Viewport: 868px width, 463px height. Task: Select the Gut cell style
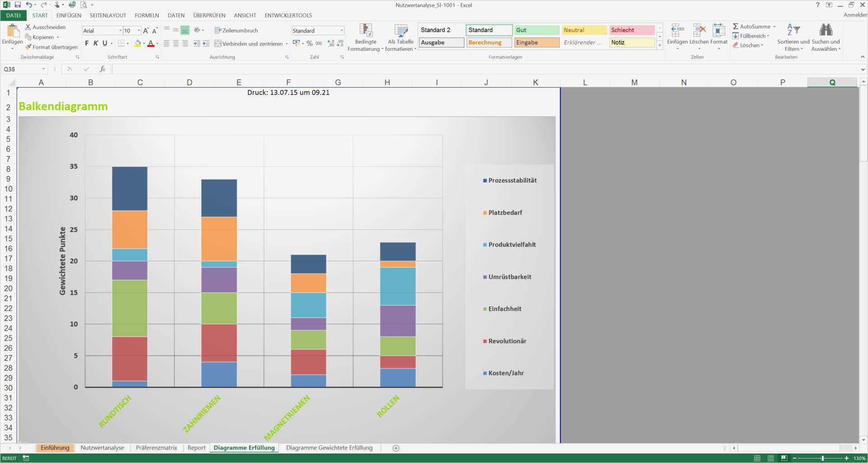[x=536, y=30]
